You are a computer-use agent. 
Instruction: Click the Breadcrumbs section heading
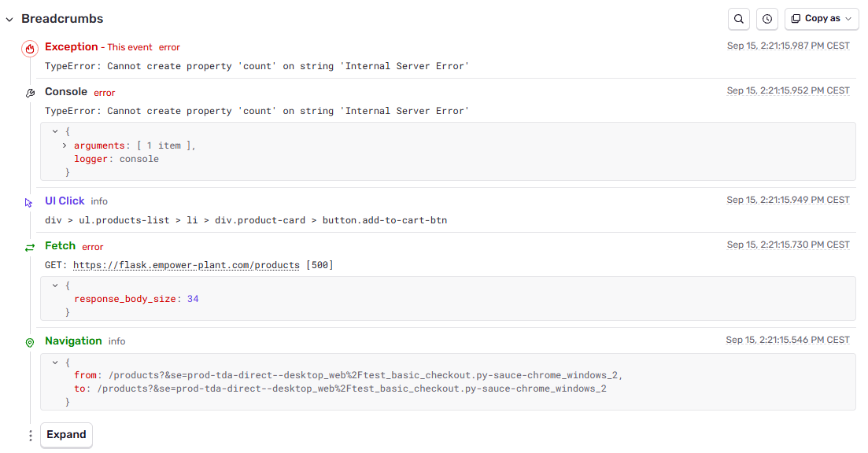62,19
